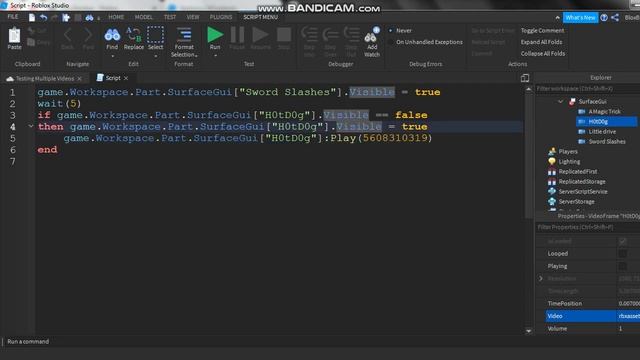Toggle the Looped property checkbox
The image size is (640, 360).
(622, 253)
